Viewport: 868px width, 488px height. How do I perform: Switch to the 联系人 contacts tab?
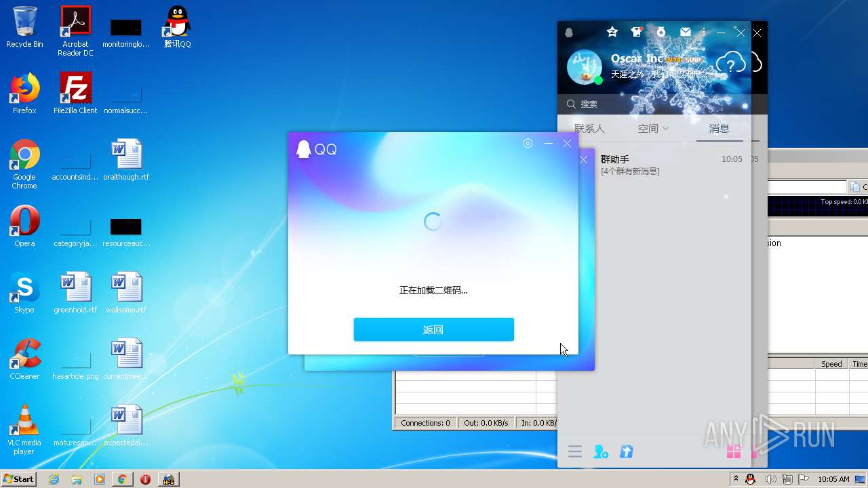pyautogui.click(x=589, y=128)
